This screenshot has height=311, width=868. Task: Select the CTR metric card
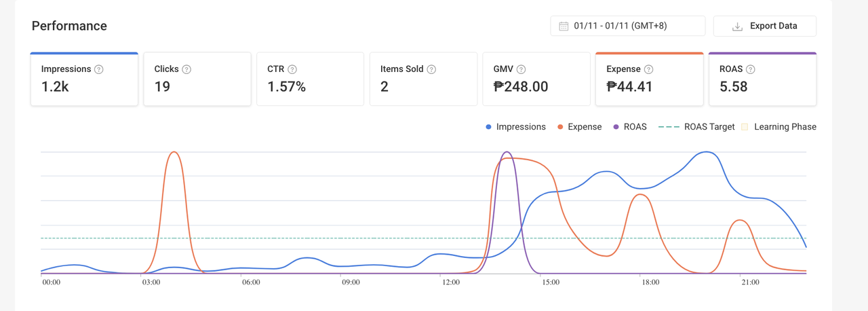[310, 79]
